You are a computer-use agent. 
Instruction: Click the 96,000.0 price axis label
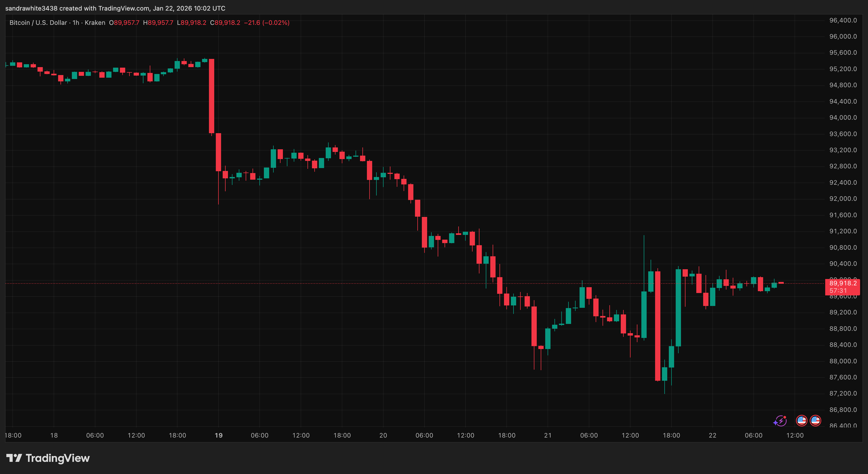pyautogui.click(x=843, y=36)
